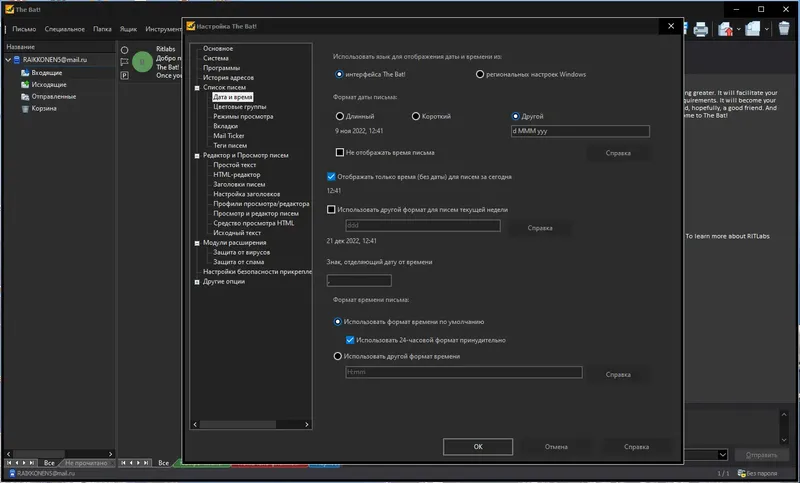Choose the Другой date format radio

(515, 116)
